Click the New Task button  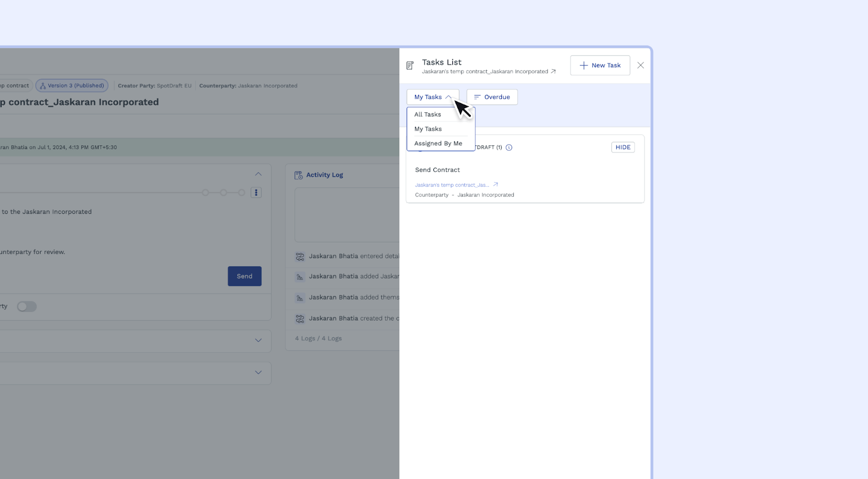[x=599, y=65]
